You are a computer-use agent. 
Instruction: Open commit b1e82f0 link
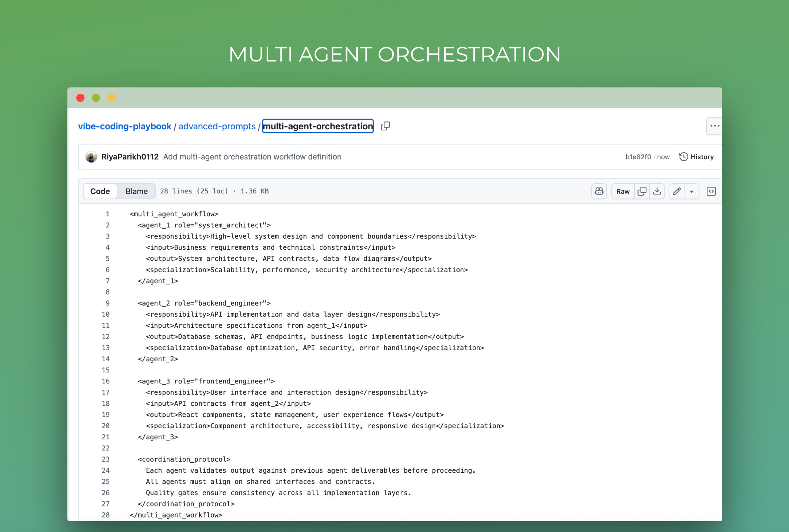[638, 157]
